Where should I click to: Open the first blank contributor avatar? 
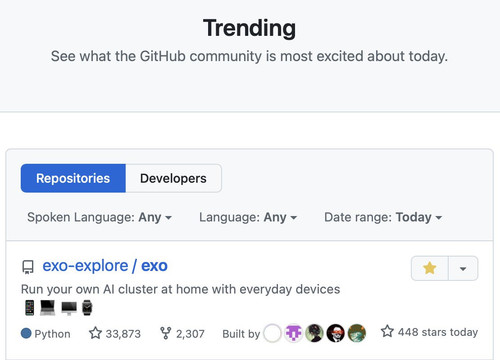[272, 333]
